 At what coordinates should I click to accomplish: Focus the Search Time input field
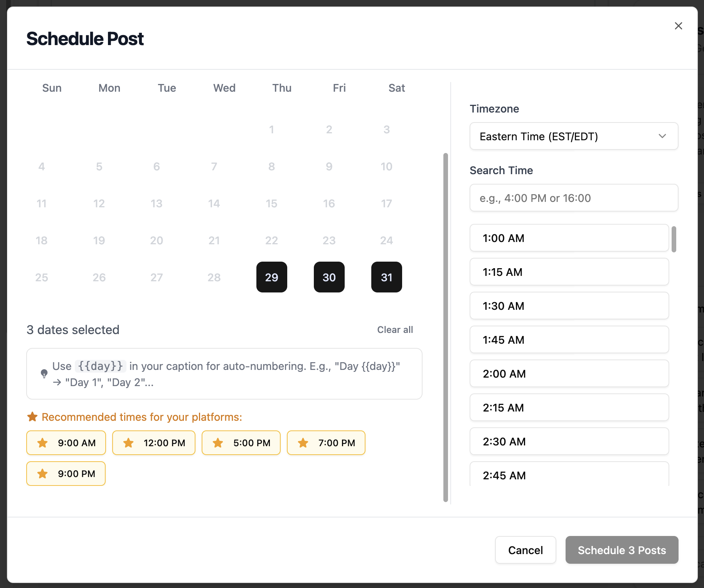573,198
